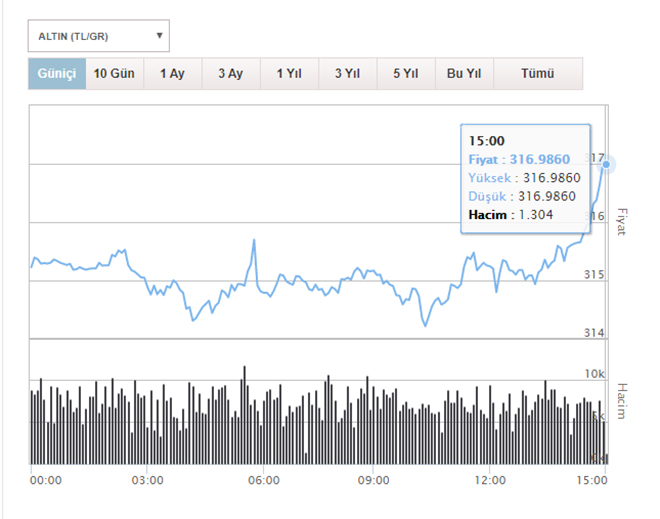The image size is (660, 519).
Task: View the 5 Yıl range
Action: click(x=405, y=74)
